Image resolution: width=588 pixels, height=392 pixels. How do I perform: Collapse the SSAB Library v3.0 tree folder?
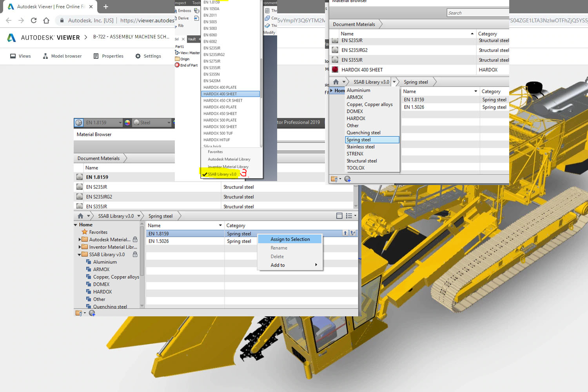(x=79, y=255)
